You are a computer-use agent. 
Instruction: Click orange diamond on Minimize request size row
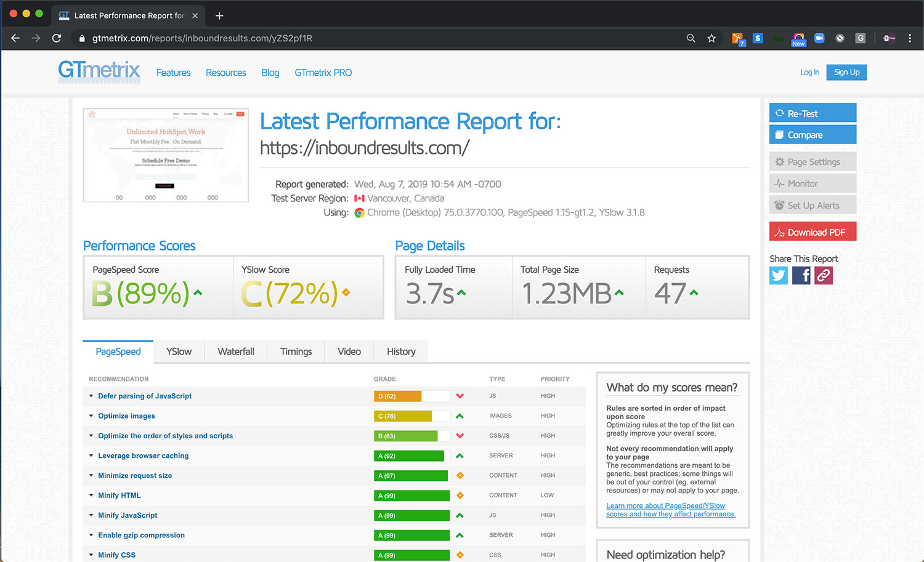460,475
